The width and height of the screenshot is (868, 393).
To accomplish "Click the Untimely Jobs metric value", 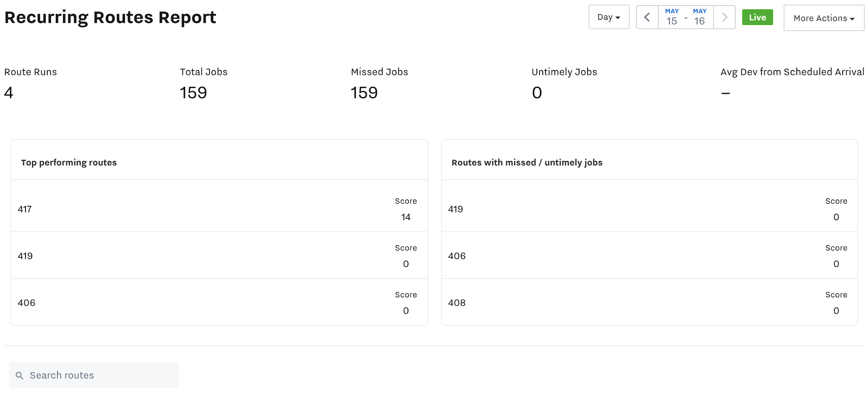I will click(537, 93).
